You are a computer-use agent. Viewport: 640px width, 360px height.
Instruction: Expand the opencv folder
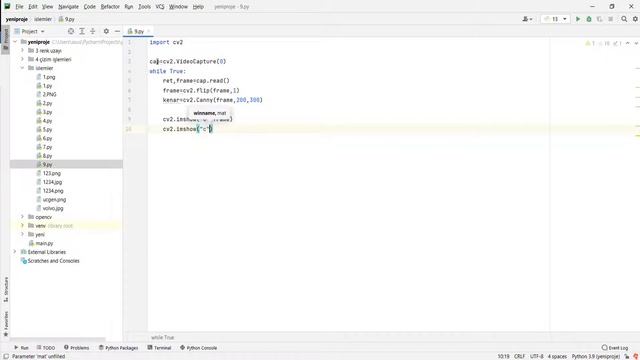pos(22,217)
